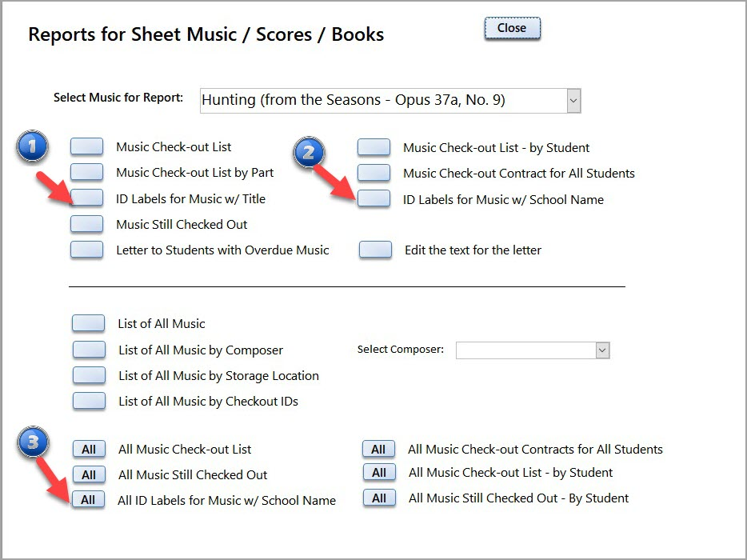
Task: Print ID Labels for Music w/ School Name
Action: pyautogui.click(x=373, y=198)
